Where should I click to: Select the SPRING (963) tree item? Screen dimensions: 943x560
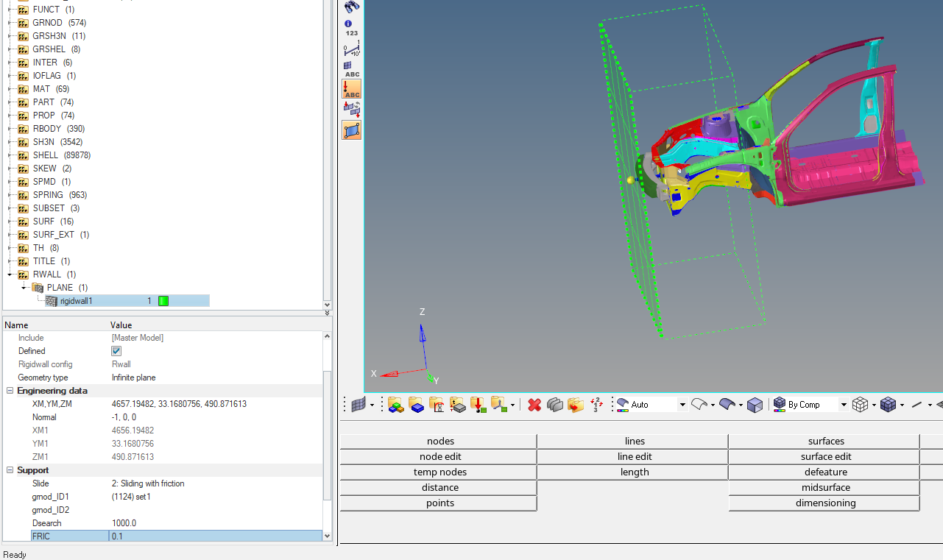click(x=60, y=195)
